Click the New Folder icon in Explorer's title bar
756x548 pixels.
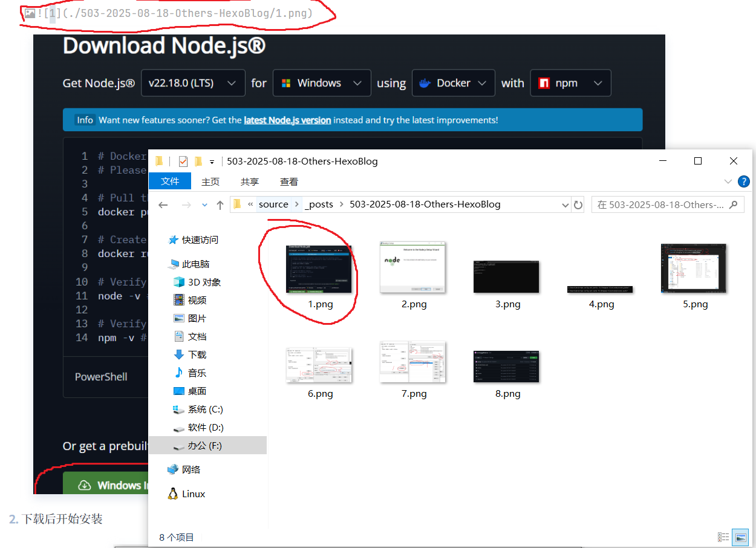pyautogui.click(x=198, y=161)
